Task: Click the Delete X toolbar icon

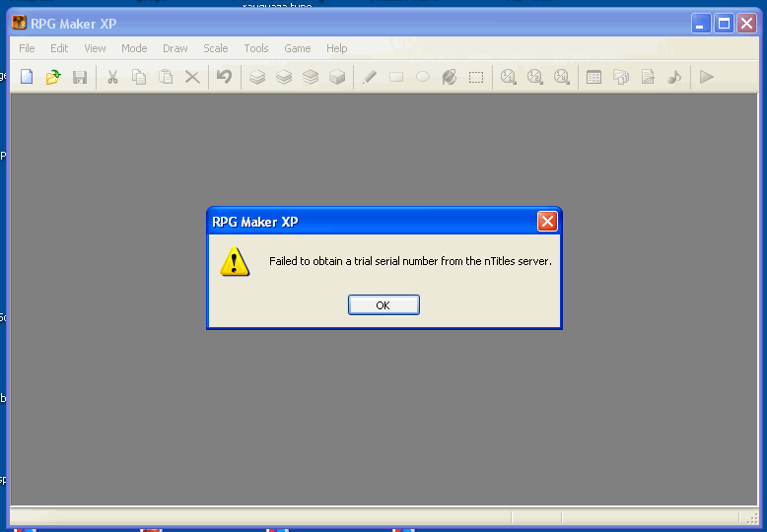Action: click(x=192, y=77)
